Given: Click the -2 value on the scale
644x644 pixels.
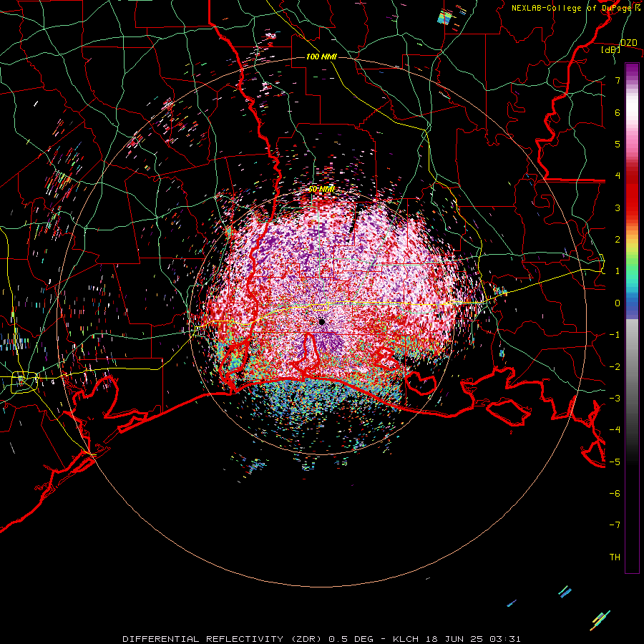Looking at the screenshot, I should coord(615,367).
